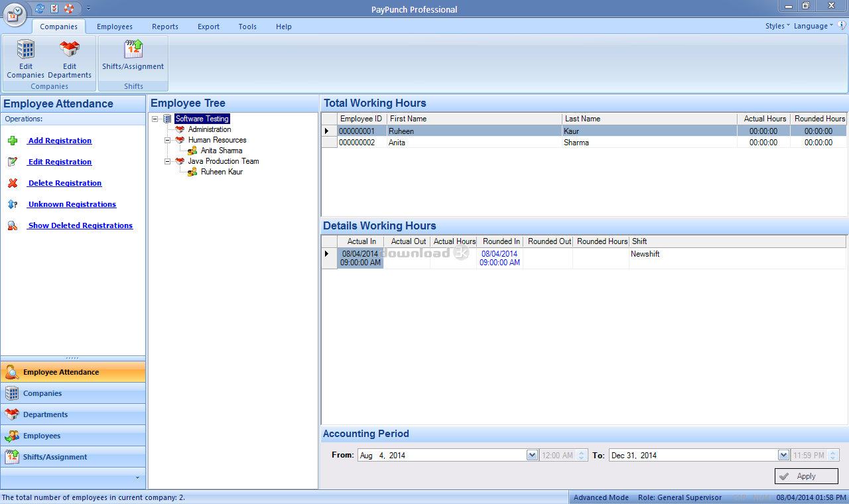Open Edit Companies from the ribbon
The width and height of the screenshot is (849, 504).
click(x=26, y=60)
